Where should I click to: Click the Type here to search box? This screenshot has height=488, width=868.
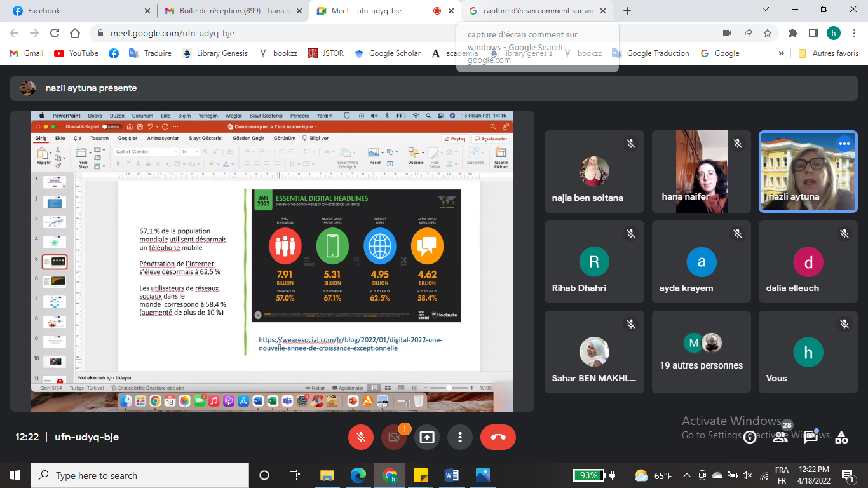[140, 475]
